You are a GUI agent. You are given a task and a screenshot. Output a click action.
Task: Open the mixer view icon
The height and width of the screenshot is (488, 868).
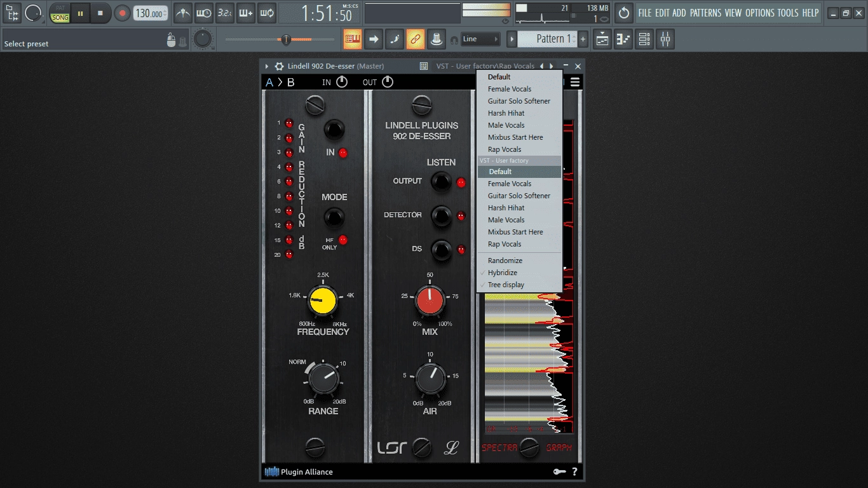click(x=665, y=39)
